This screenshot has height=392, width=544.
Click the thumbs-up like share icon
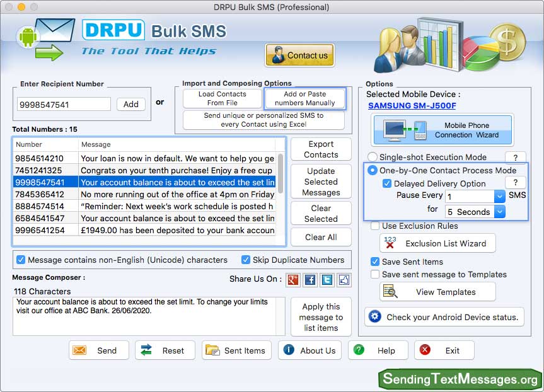coord(344,280)
